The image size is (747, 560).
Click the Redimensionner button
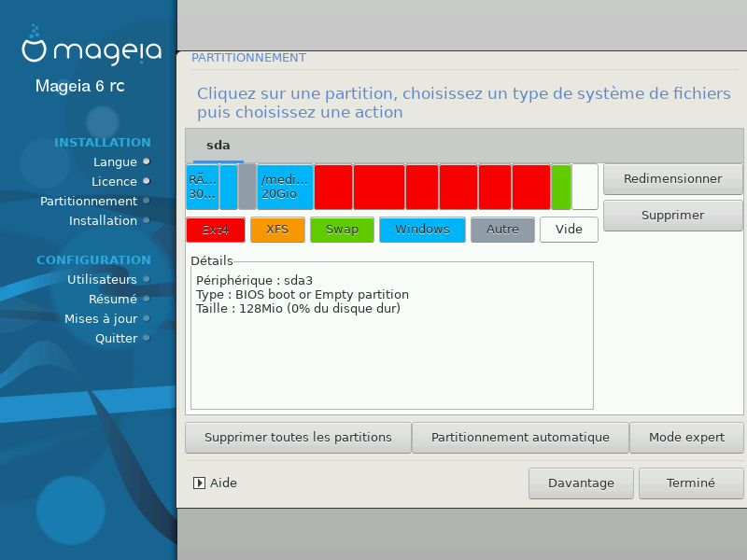(672, 179)
